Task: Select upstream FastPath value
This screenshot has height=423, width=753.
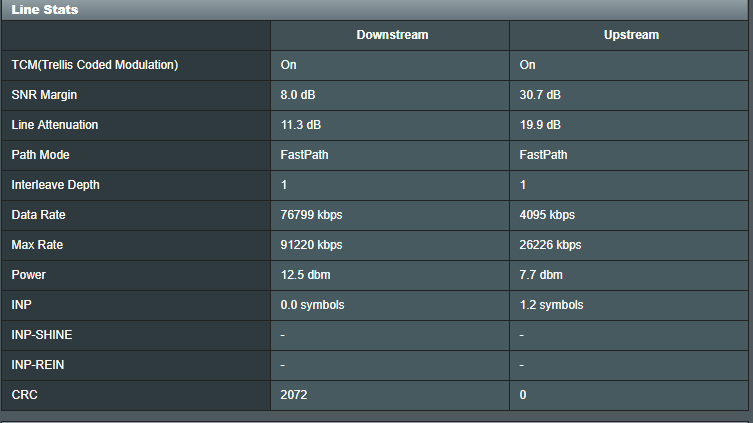Action: (x=543, y=155)
